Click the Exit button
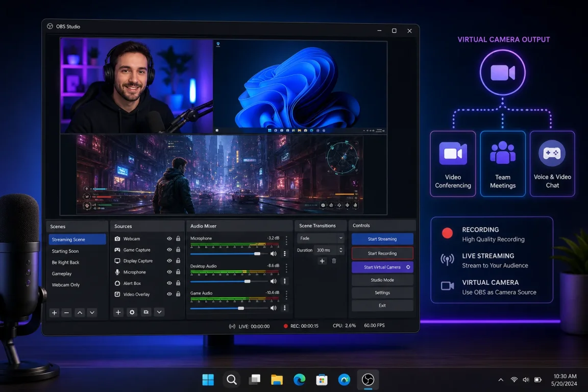588x392 pixels. tap(382, 305)
